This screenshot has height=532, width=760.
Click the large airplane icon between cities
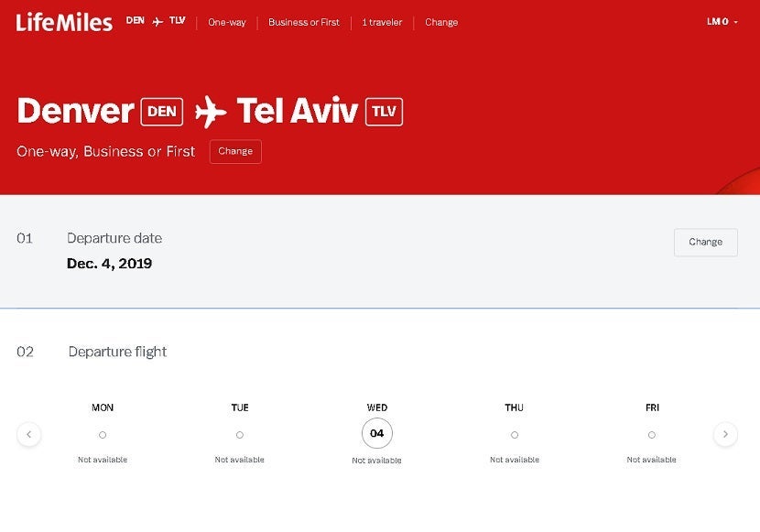[211, 112]
